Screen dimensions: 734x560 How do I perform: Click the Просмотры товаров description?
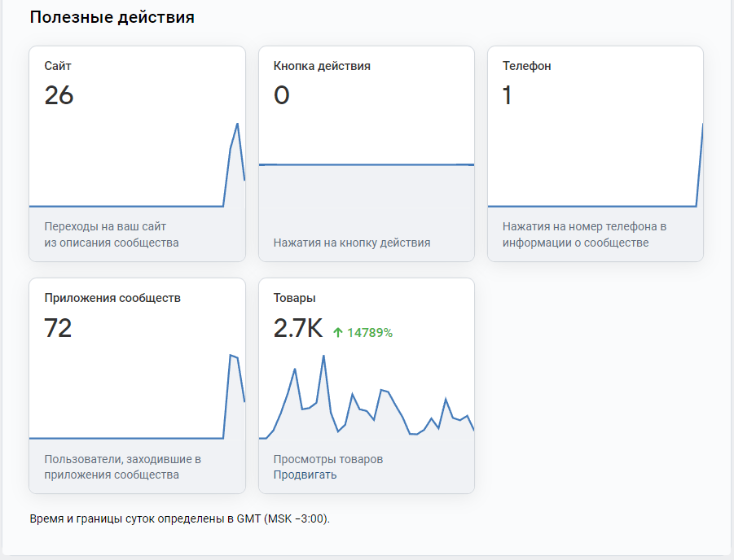click(328, 459)
